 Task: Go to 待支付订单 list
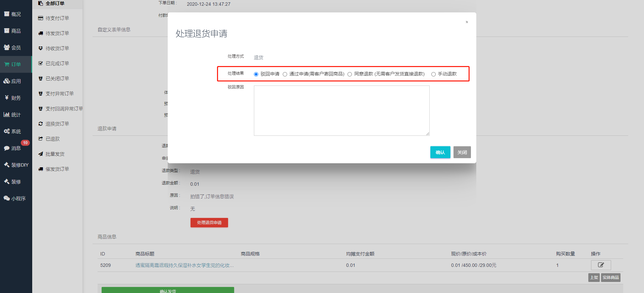(x=57, y=18)
